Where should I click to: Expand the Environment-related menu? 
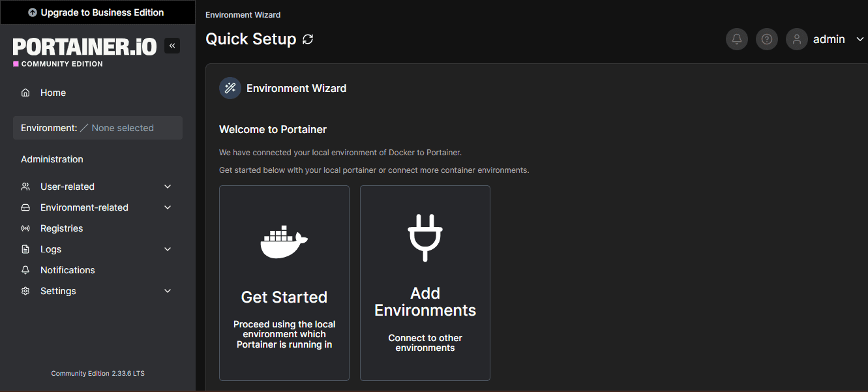(x=168, y=207)
